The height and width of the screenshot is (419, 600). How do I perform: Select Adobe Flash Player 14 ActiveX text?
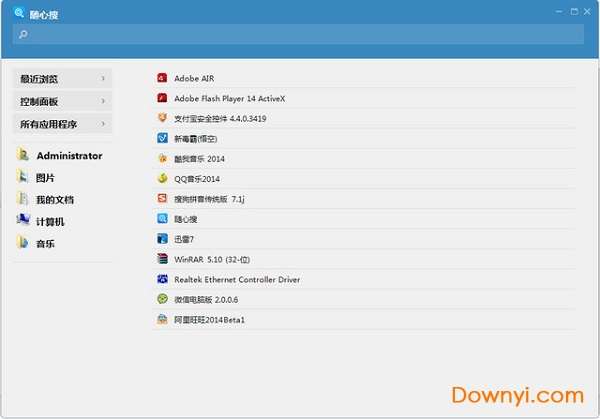click(x=230, y=99)
